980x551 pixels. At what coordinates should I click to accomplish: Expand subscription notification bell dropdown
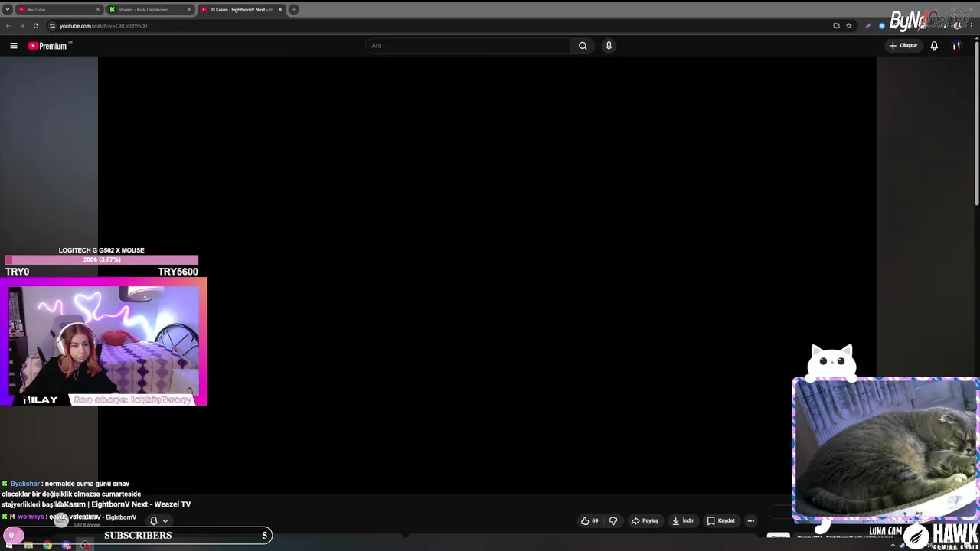(158, 521)
